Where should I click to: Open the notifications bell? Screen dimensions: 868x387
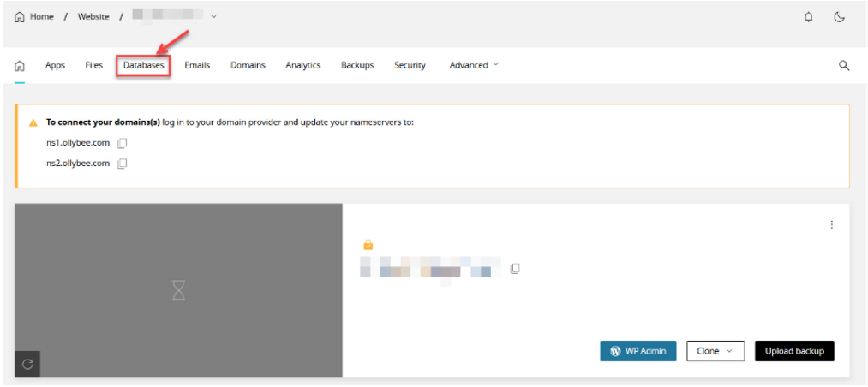809,17
